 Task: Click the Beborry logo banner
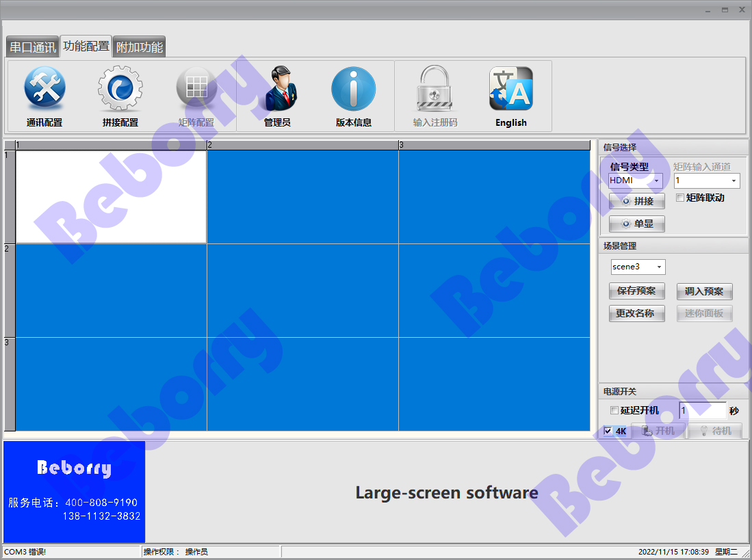(75, 492)
